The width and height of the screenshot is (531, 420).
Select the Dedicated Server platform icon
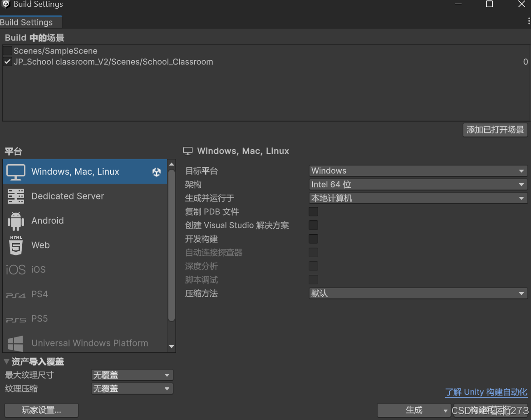click(15, 196)
